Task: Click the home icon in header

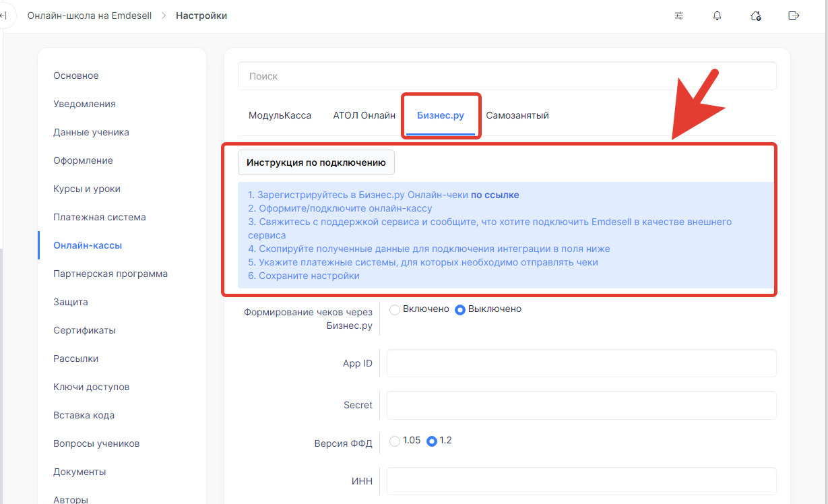Action: tap(756, 15)
